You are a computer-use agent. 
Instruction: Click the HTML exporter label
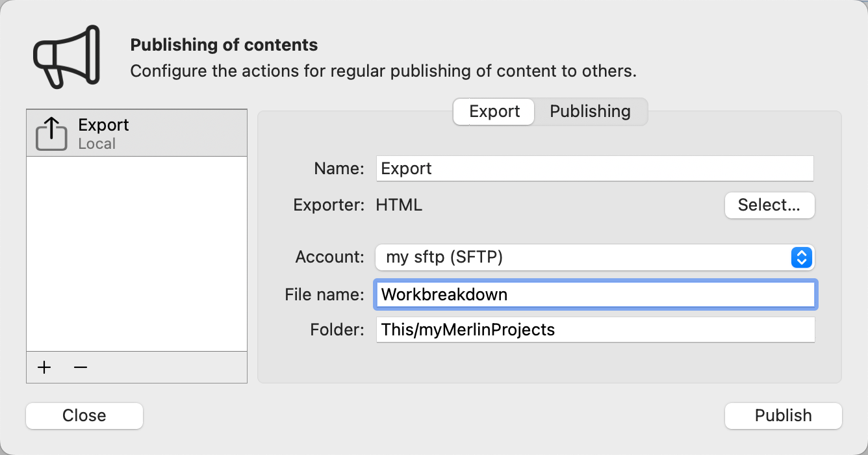[x=398, y=205]
